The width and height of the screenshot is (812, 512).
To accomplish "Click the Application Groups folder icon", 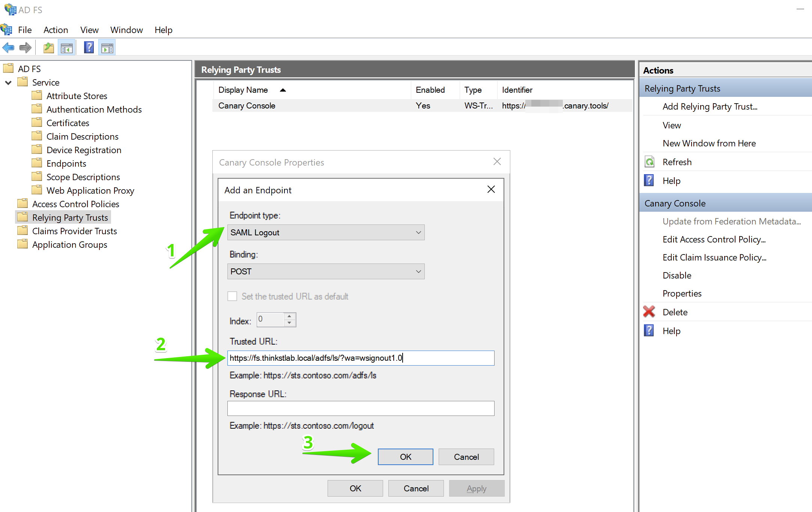I will pyautogui.click(x=23, y=244).
